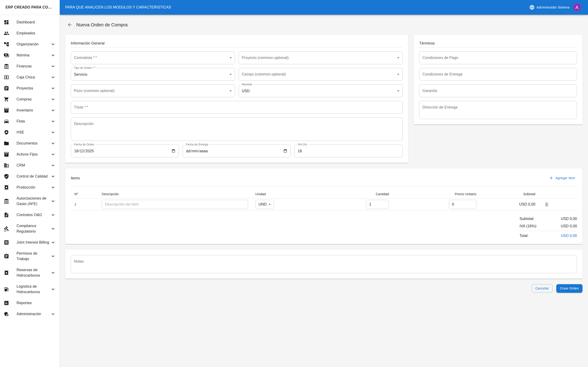Delete item row with trash icon
588x367 pixels.
point(546,204)
